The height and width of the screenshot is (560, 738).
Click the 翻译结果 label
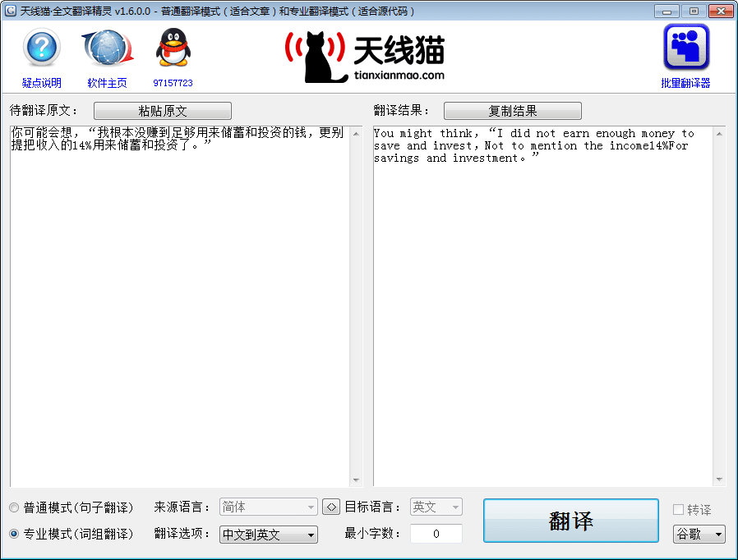(401, 111)
